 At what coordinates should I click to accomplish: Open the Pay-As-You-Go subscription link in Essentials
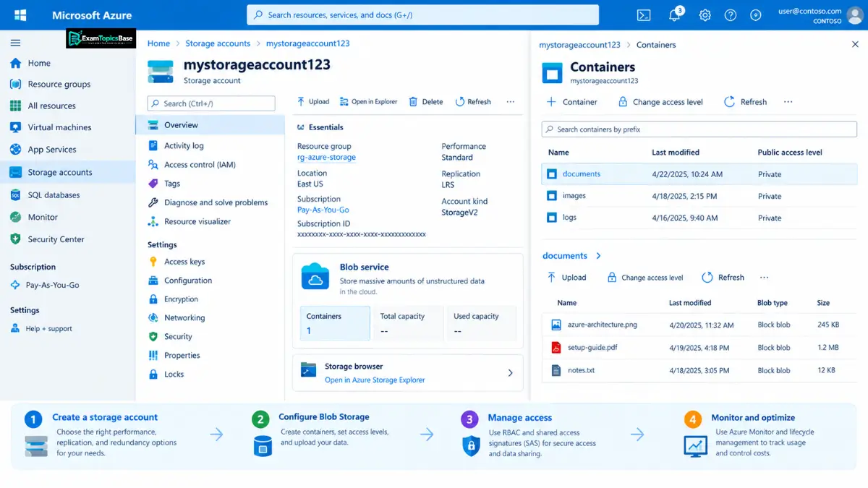pos(323,210)
